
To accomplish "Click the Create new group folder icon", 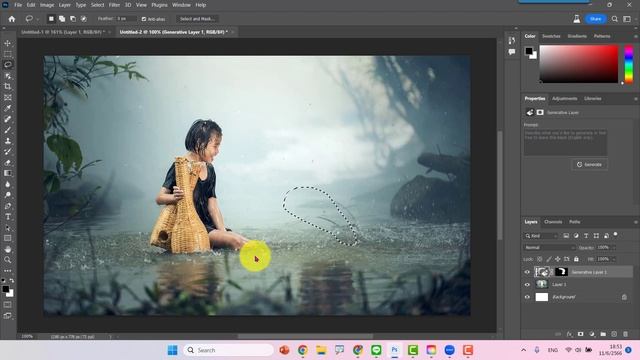I will [x=603, y=334].
